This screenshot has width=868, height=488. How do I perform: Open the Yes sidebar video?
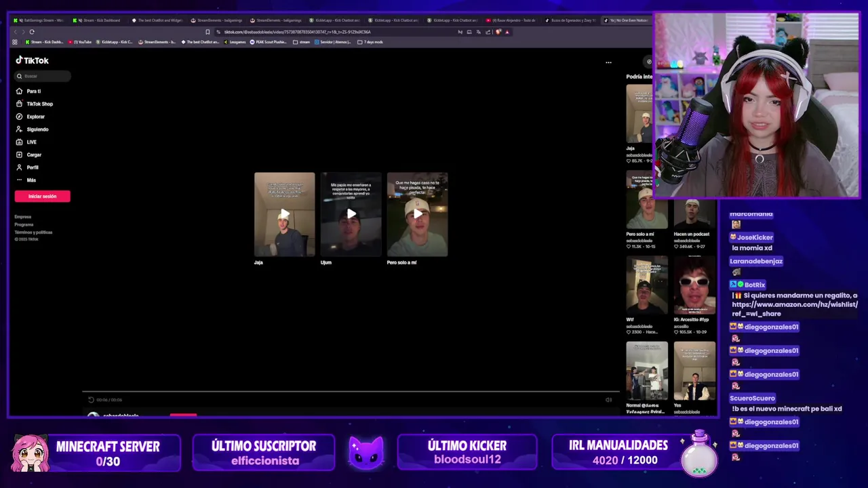tap(694, 371)
